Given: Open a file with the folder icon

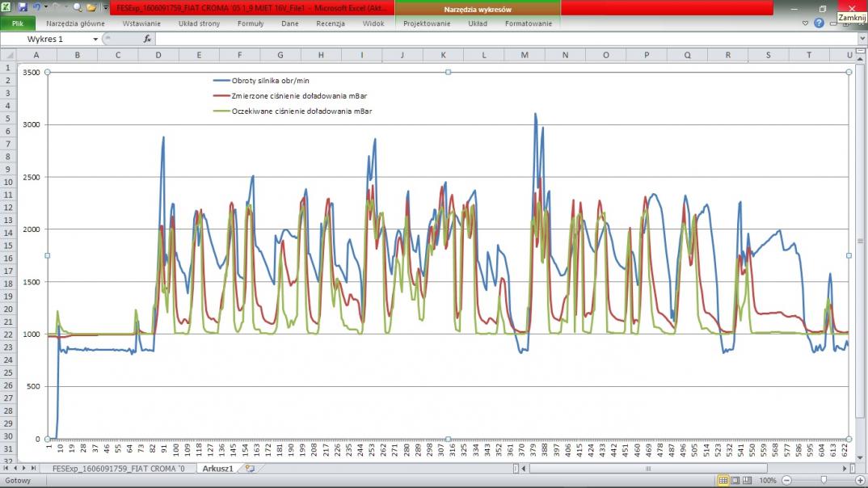Looking at the screenshot, I should point(91,8).
